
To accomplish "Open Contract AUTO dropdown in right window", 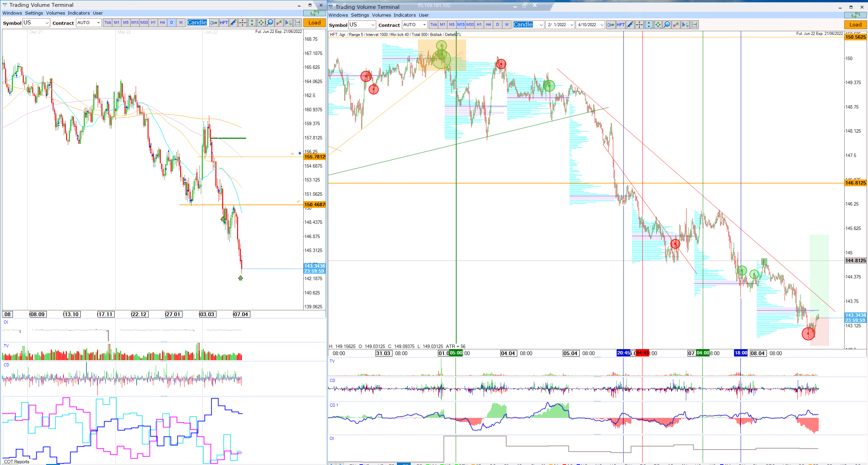I will click(x=415, y=25).
